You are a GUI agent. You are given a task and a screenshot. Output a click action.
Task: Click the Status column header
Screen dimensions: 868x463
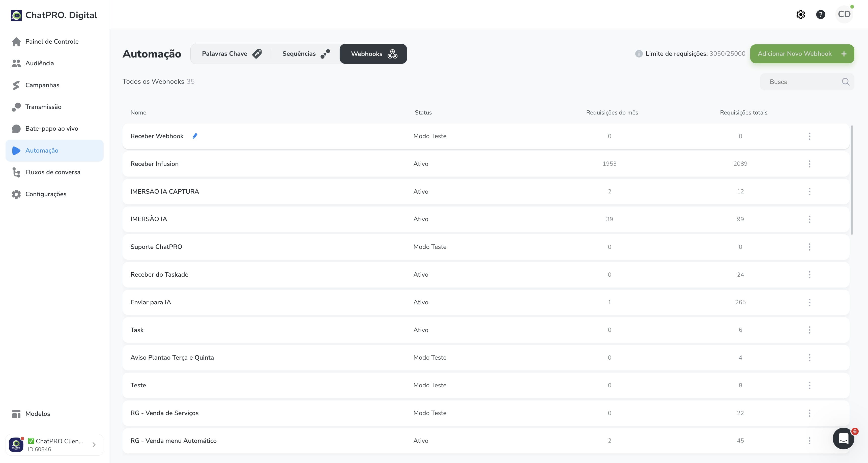tap(423, 112)
